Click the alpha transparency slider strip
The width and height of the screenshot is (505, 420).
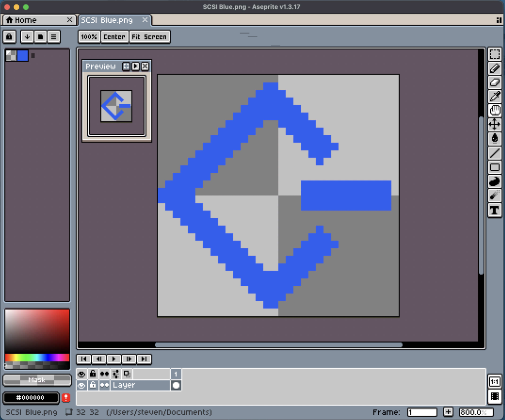point(37,365)
